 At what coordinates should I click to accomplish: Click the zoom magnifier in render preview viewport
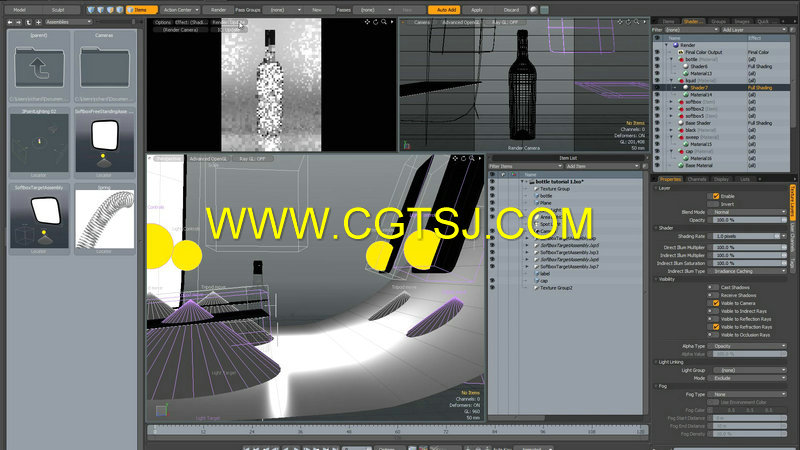click(x=384, y=22)
